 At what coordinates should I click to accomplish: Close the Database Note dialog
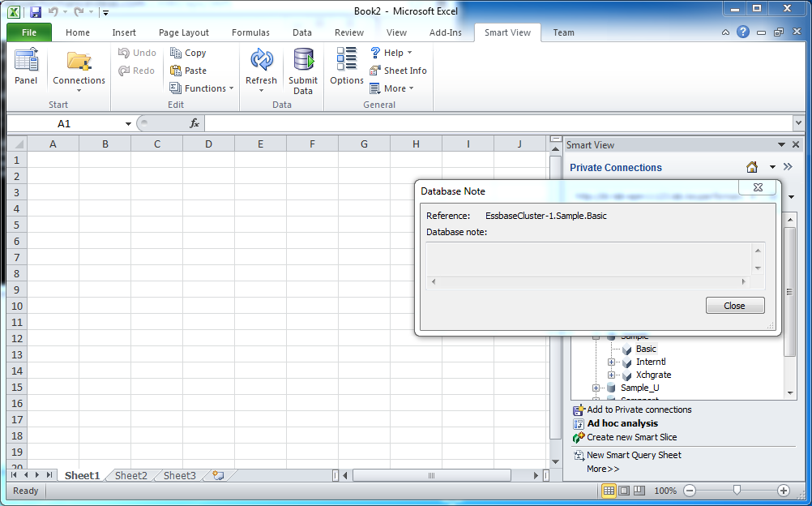pos(735,306)
